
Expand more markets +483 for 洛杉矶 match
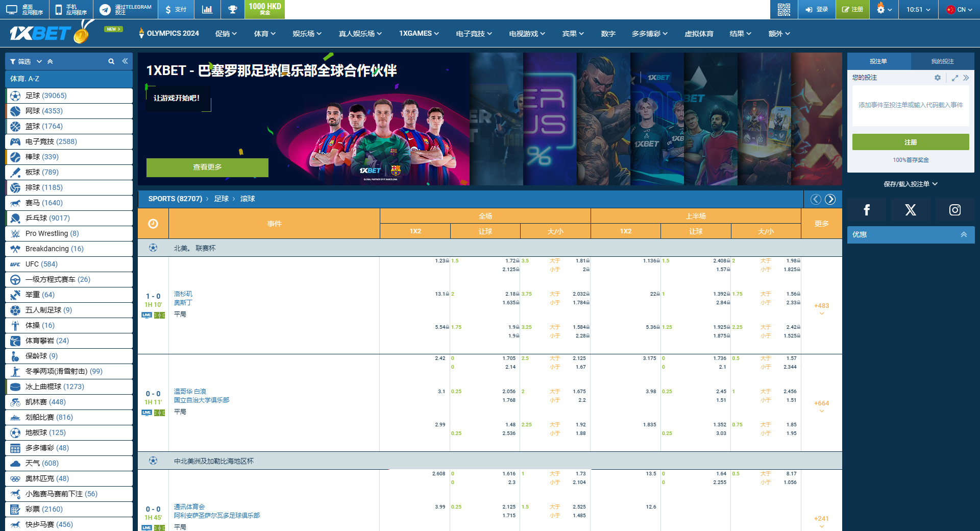(821, 308)
